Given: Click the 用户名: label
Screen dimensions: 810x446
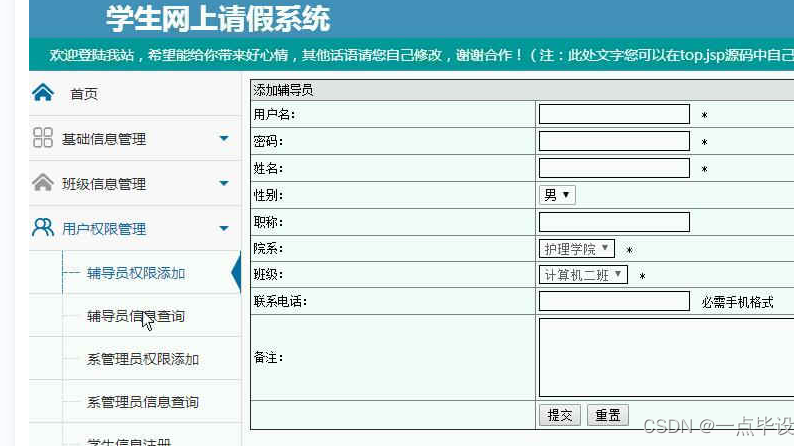Looking at the screenshot, I should click(x=274, y=114).
